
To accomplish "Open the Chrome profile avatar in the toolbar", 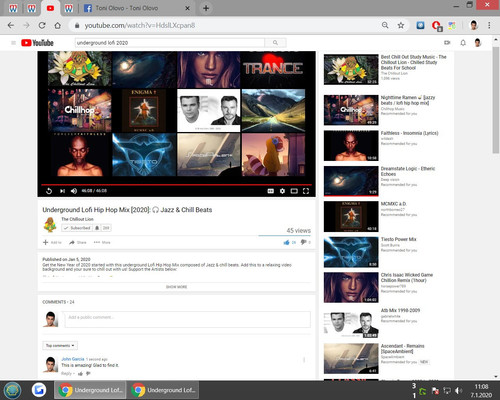I will tap(474, 25).
